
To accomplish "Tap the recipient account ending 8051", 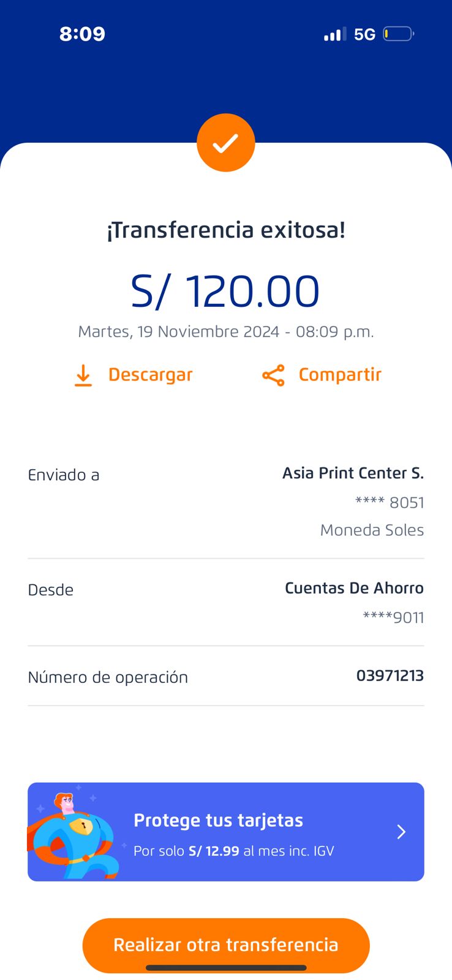I will tap(390, 503).
